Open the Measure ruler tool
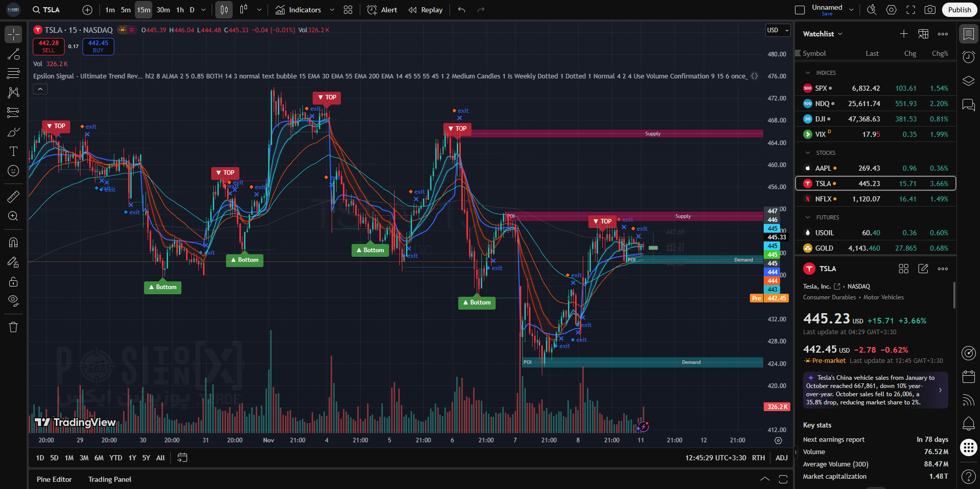Screen dimensions: 980x489 (x=13, y=196)
